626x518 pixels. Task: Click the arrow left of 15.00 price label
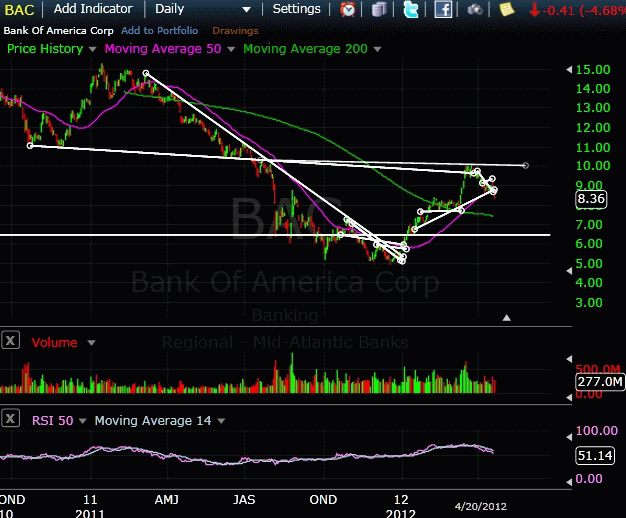coord(568,70)
